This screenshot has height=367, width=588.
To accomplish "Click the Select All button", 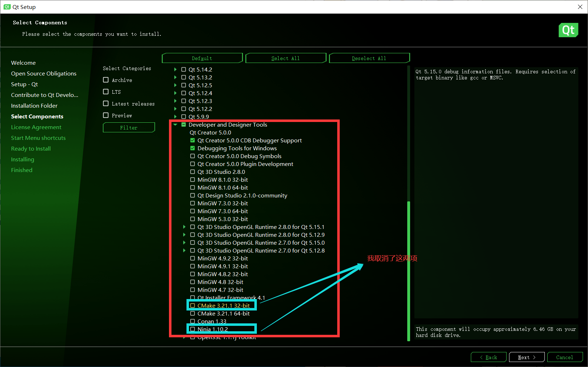I will click(286, 58).
